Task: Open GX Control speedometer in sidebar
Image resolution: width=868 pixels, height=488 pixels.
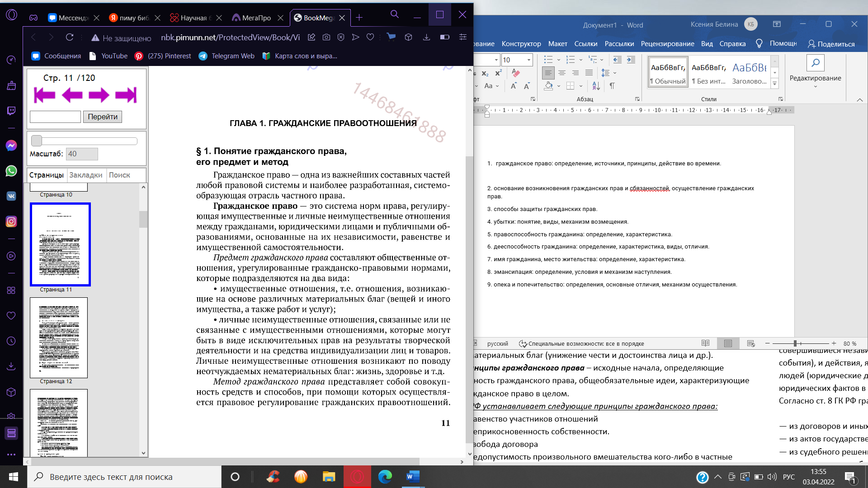Action: pos(11,60)
